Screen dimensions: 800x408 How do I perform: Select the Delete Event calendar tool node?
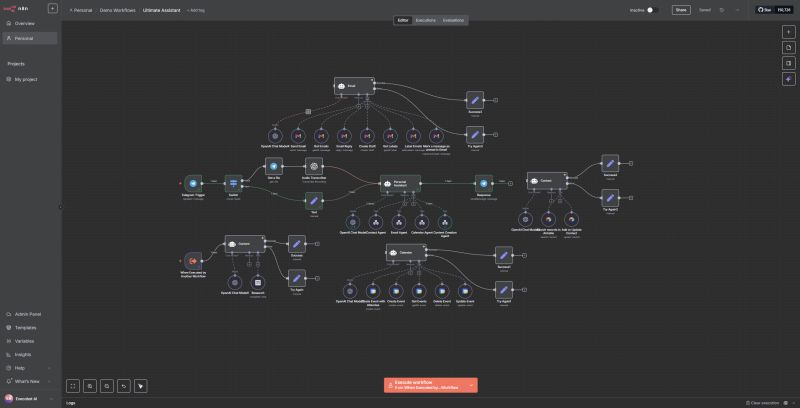click(x=442, y=291)
